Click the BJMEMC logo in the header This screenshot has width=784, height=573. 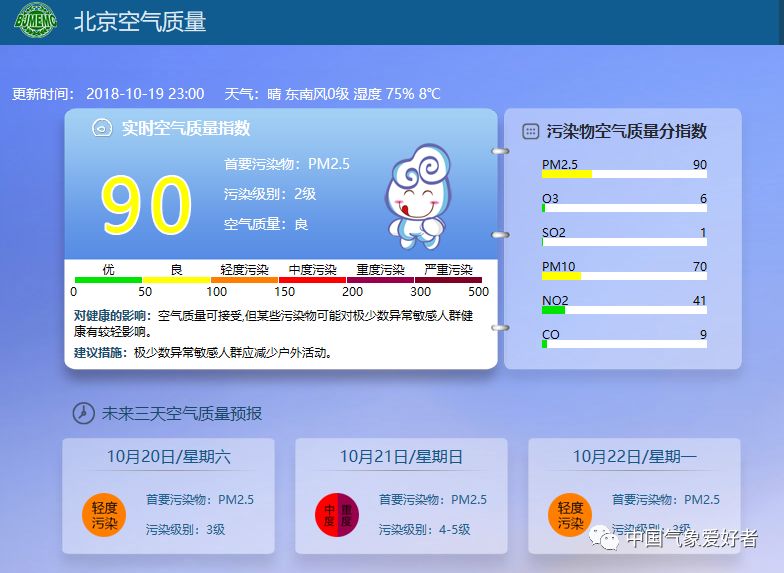(x=36, y=22)
